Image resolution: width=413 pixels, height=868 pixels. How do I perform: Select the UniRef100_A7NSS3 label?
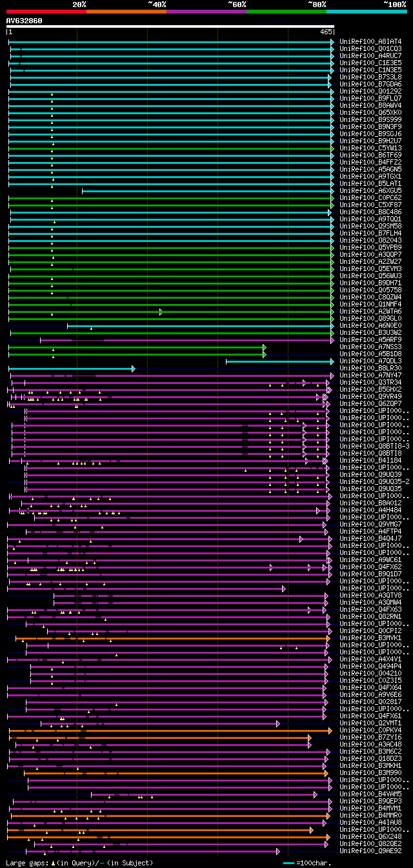[x=370, y=347]
